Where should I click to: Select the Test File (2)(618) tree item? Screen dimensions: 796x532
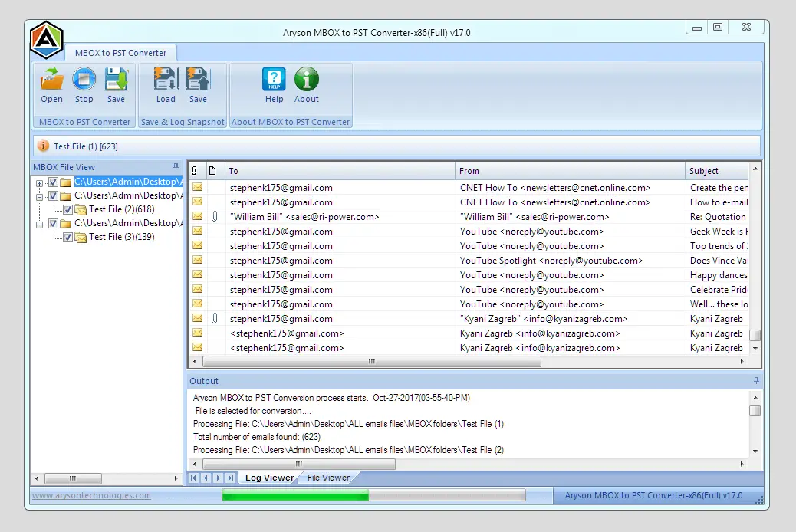[x=122, y=209]
